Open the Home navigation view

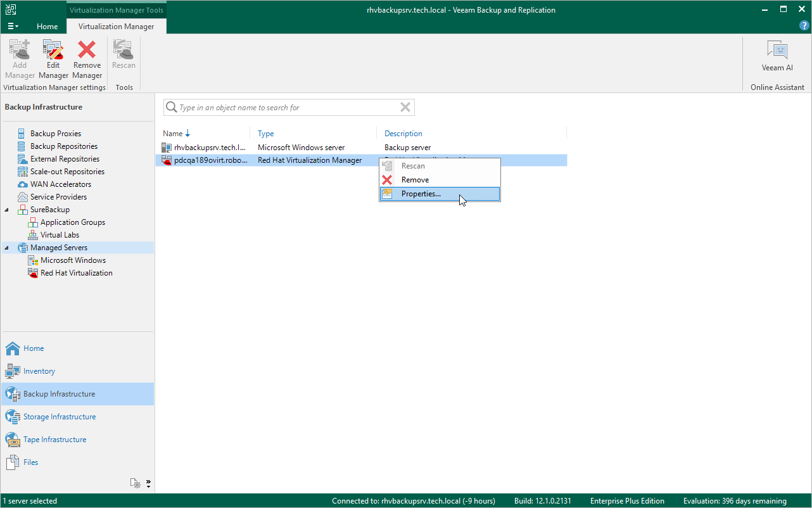pos(77,348)
